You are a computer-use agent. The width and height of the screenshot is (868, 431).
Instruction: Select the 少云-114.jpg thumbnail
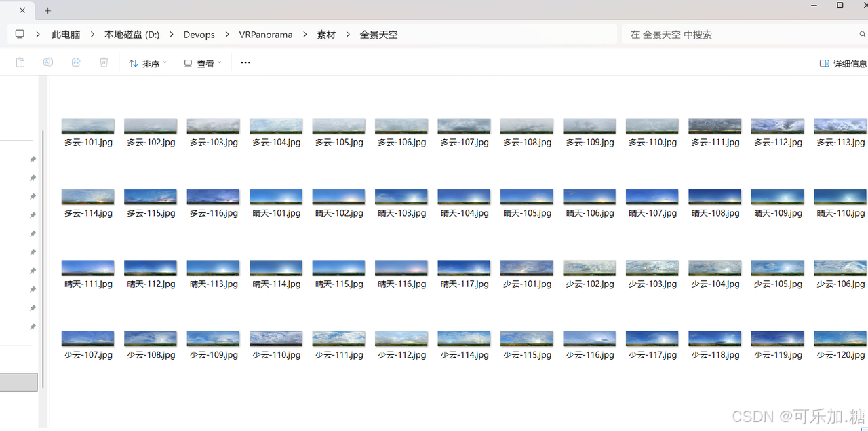(x=465, y=338)
